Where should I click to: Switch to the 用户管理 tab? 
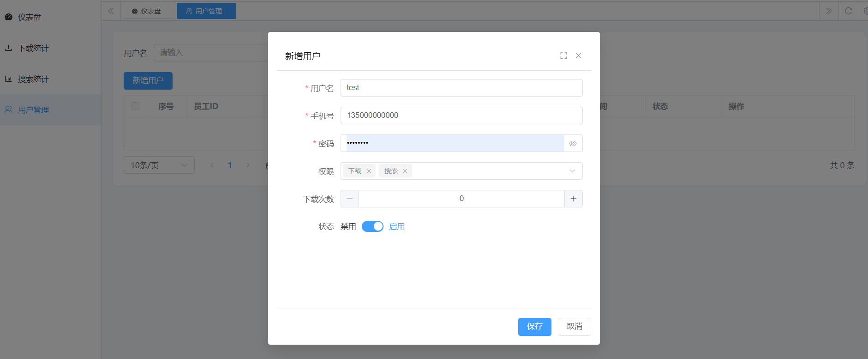pos(206,11)
